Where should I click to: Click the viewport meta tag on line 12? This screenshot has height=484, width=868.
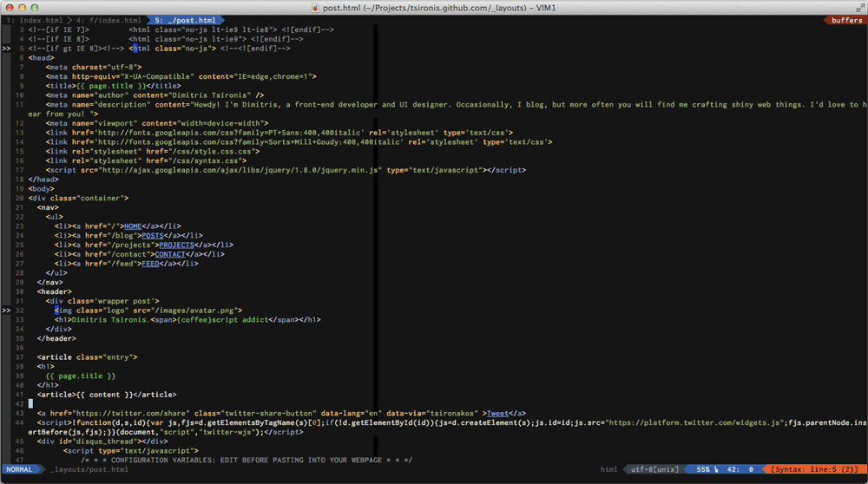pos(157,123)
